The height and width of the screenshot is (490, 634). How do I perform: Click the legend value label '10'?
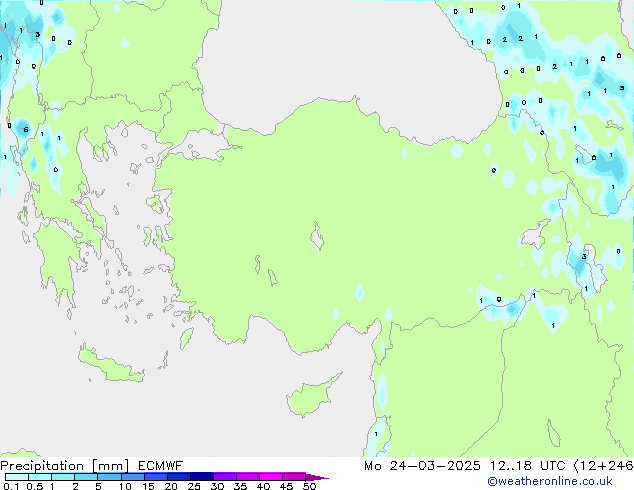pos(125,486)
